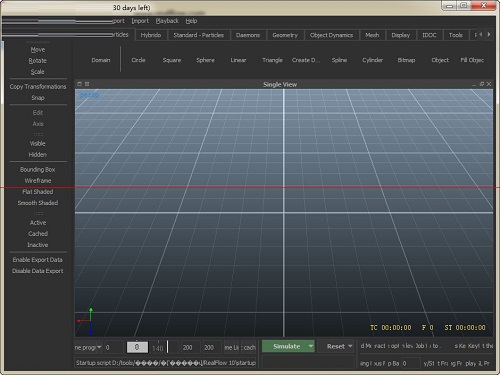Add a Square emitter
This screenshot has height=375, width=500.
coord(172,60)
